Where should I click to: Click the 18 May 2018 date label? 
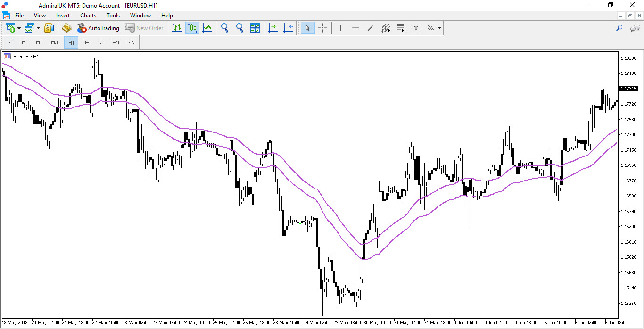coord(14,323)
